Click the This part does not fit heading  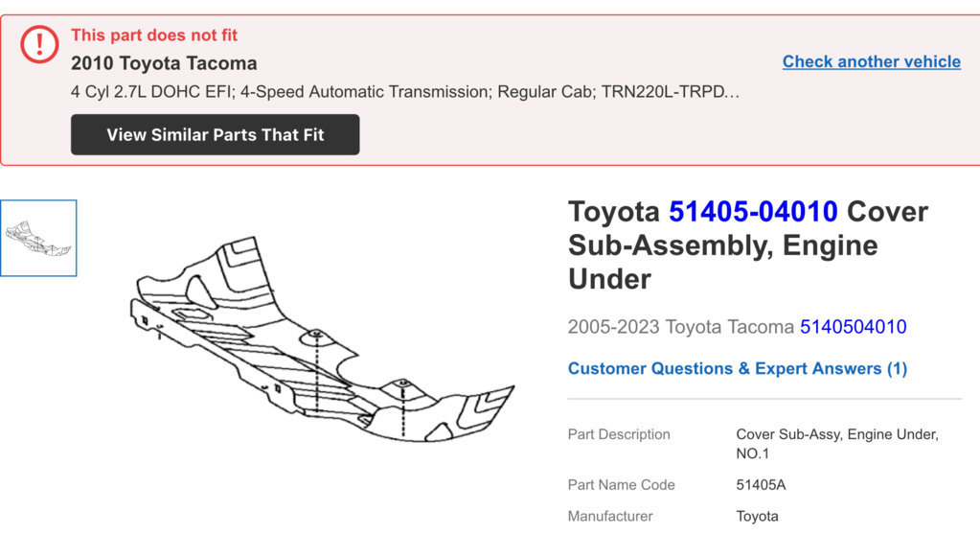[x=153, y=35]
